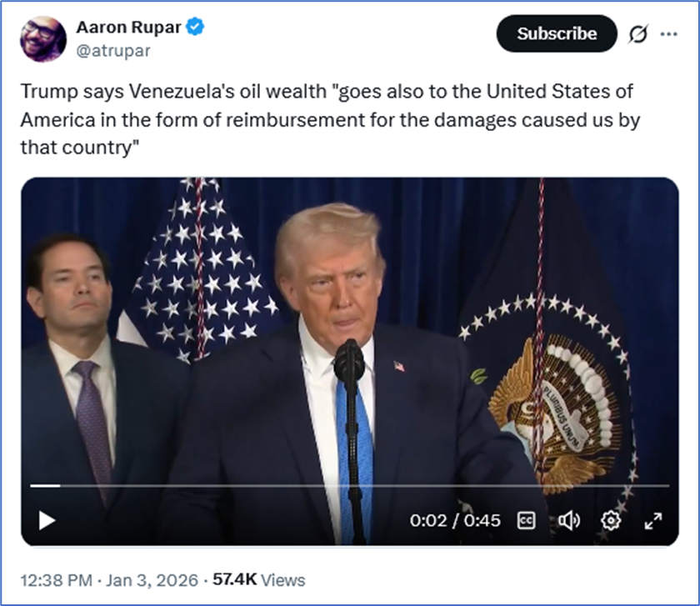Expand the video to fullscreen
Screen dimensions: 700x606
pyautogui.click(x=653, y=521)
